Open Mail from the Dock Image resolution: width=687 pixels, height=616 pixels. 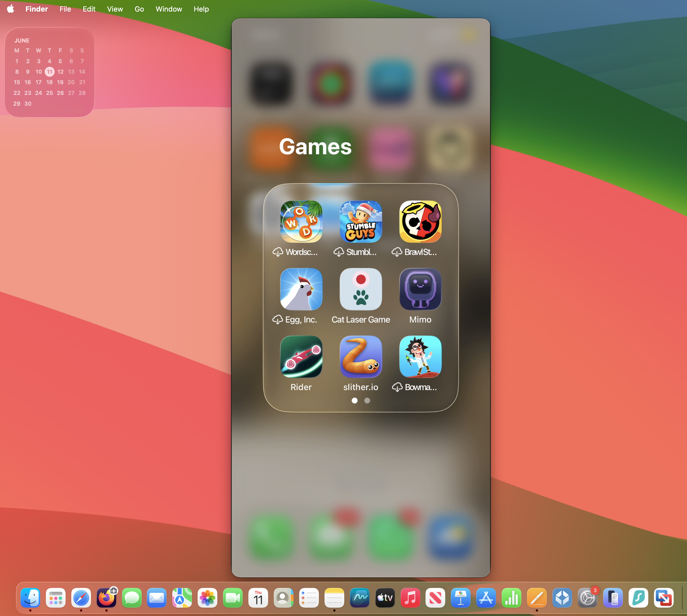click(157, 598)
